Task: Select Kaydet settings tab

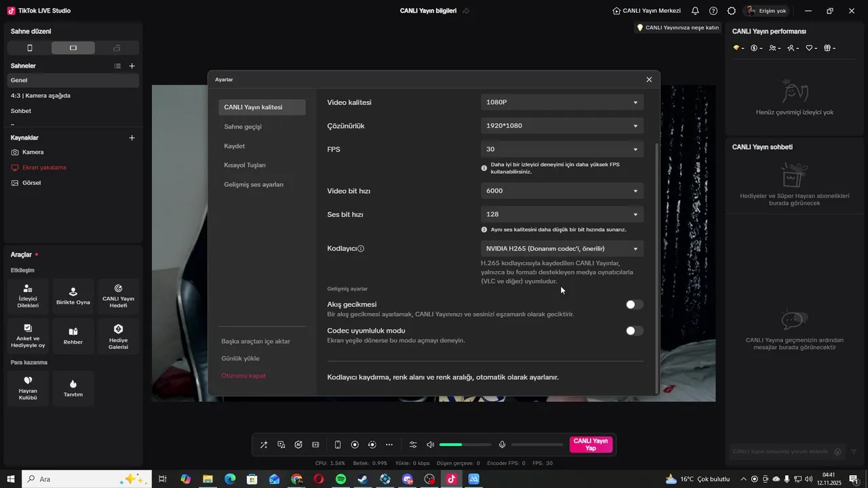Action: (235, 146)
